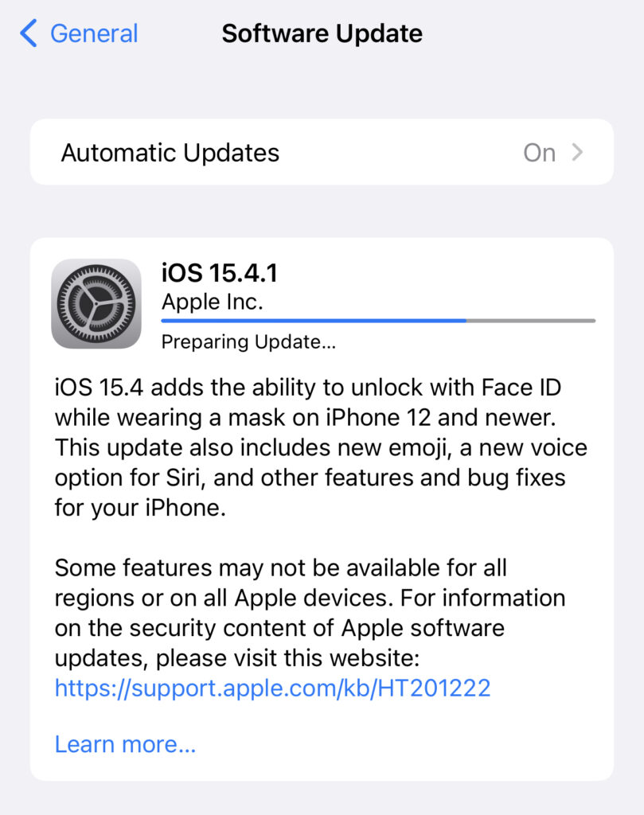The width and height of the screenshot is (644, 815).
Task: Tap 'option for Siri' release note line
Action: (x=127, y=478)
